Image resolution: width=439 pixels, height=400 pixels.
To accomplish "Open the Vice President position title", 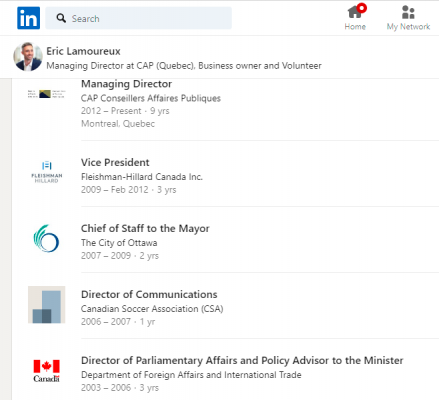I will (115, 162).
